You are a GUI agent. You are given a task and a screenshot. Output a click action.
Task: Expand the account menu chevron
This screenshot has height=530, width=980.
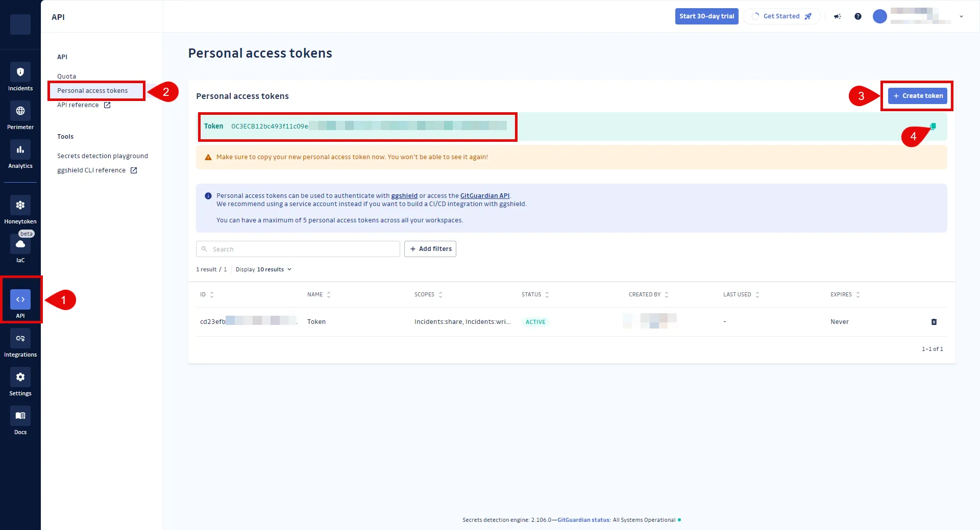tap(962, 16)
